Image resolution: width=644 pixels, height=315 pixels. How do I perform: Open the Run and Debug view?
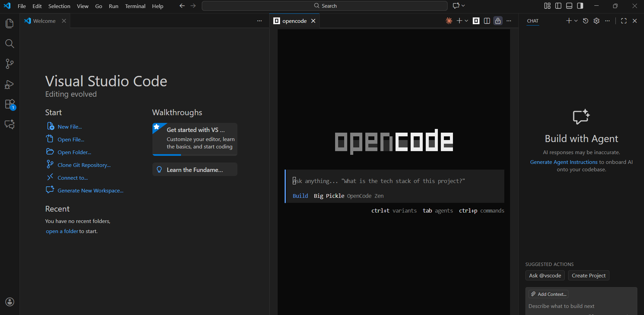[x=10, y=84]
